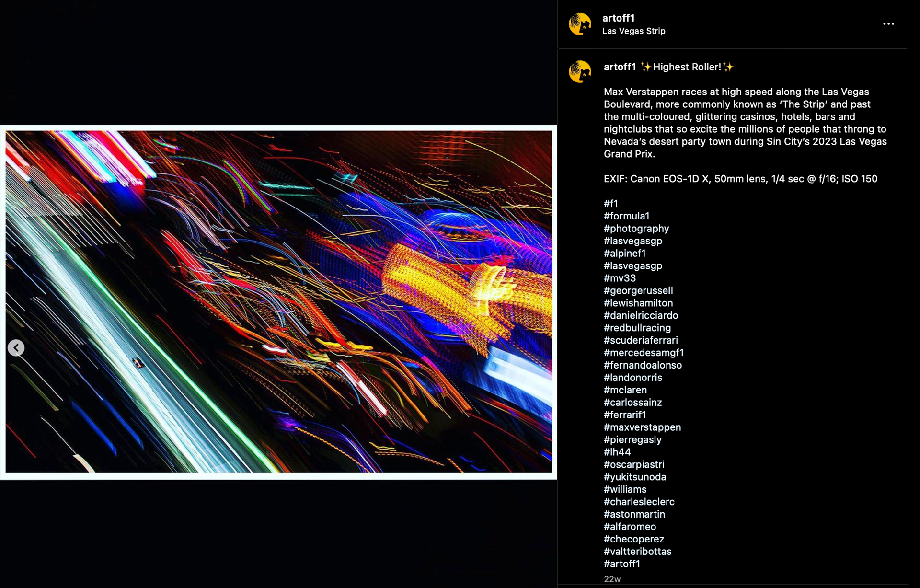Open the #redbullracing hashtag

coord(637,328)
